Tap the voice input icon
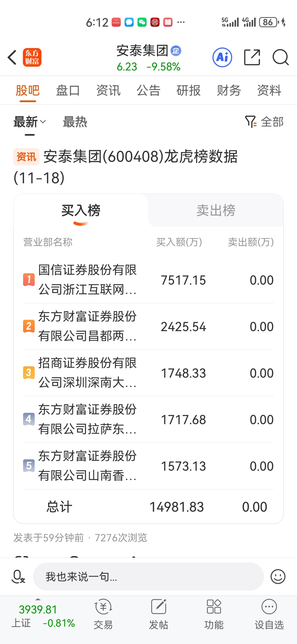 click(x=18, y=577)
